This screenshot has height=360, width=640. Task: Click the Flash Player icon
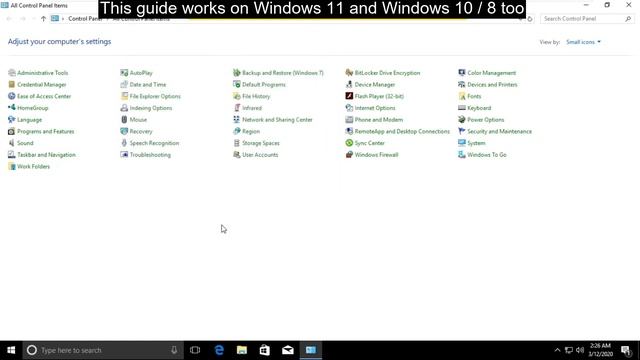[x=349, y=96]
